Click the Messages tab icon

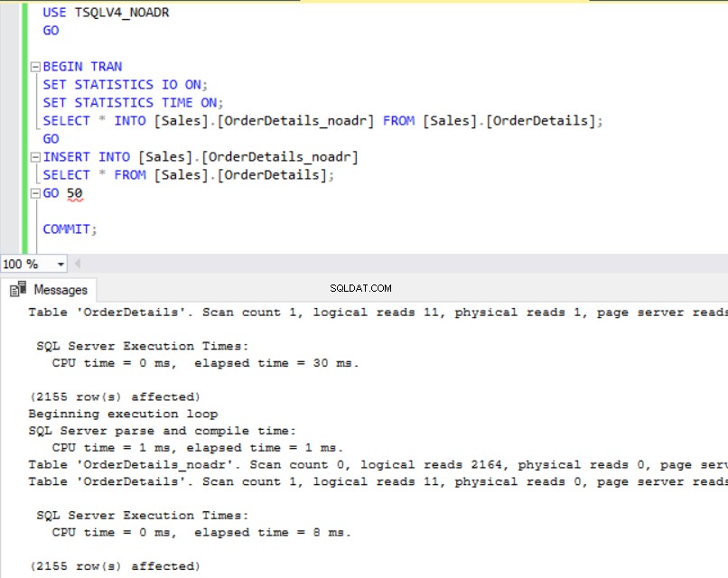18,289
